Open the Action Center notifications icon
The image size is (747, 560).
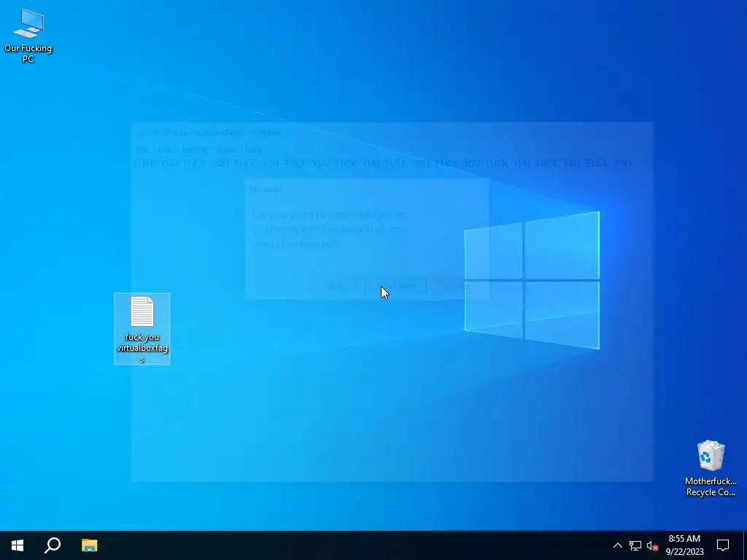pyautogui.click(x=723, y=545)
